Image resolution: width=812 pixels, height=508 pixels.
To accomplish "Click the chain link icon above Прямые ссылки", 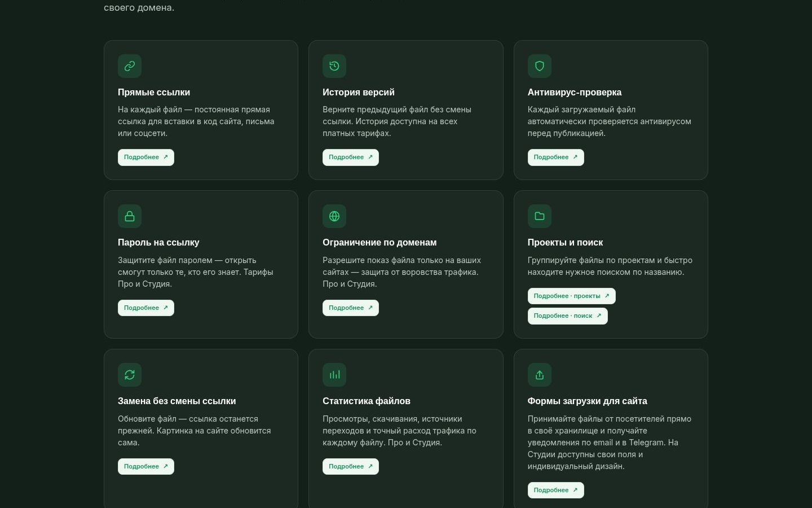I will [130, 66].
